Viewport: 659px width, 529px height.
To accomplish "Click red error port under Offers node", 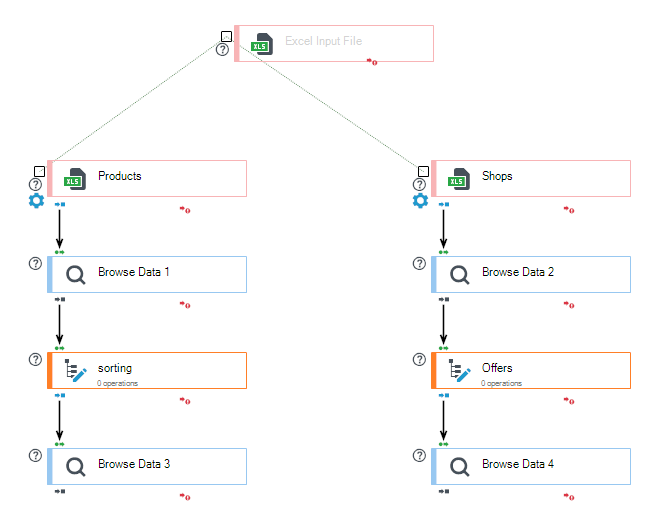I will pyautogui.click(x=569, y=401).
